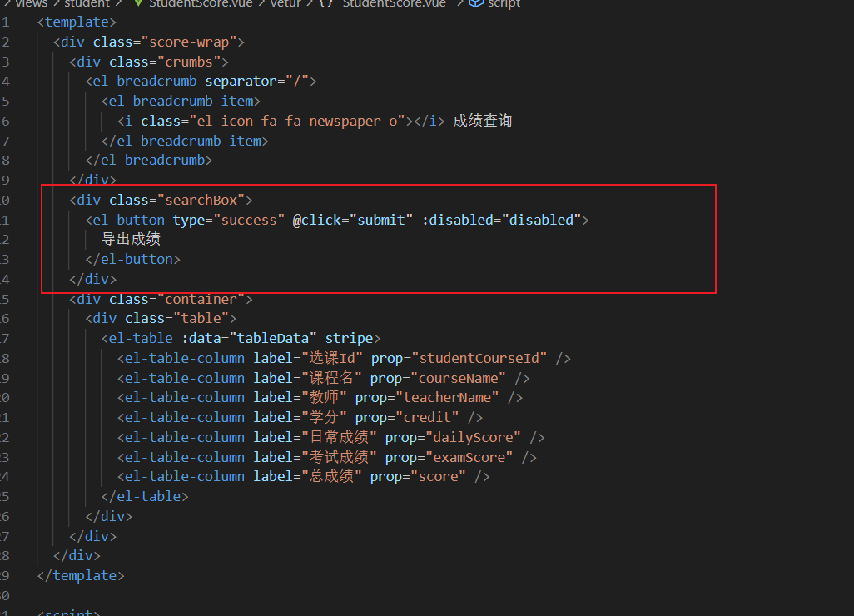Viewport: 854px width, 616px height.
Task: Click the curly braces symbol icon in breadcrumb
Action: tap(327, 3)
